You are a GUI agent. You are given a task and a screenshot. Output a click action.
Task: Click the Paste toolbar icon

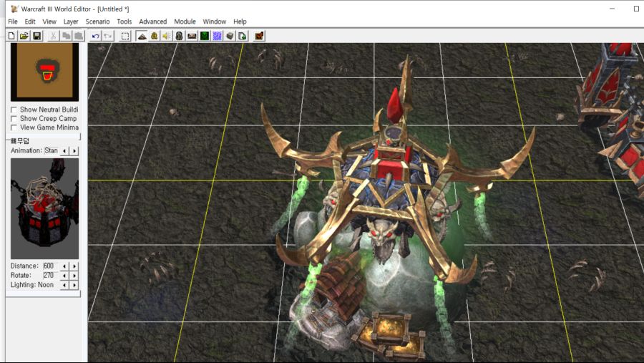79,37
